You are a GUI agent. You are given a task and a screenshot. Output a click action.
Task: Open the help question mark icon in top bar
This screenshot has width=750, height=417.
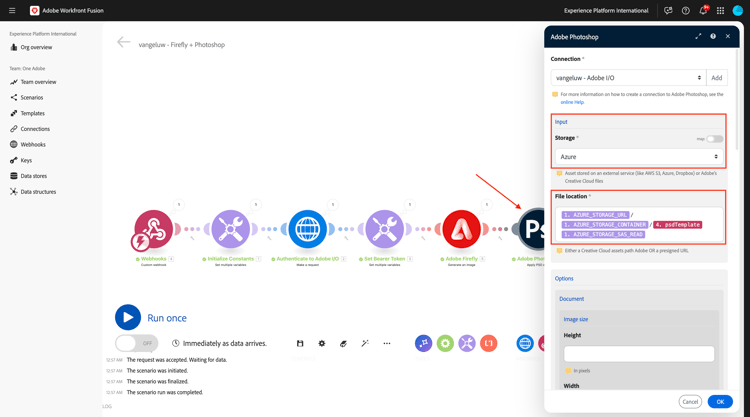[x=685, y=11]
